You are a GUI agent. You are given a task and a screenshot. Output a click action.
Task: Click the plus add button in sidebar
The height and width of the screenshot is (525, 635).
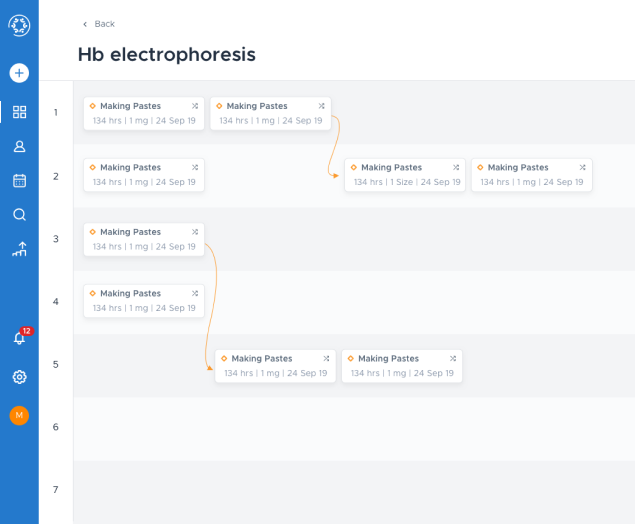click(x=19, y=73)
